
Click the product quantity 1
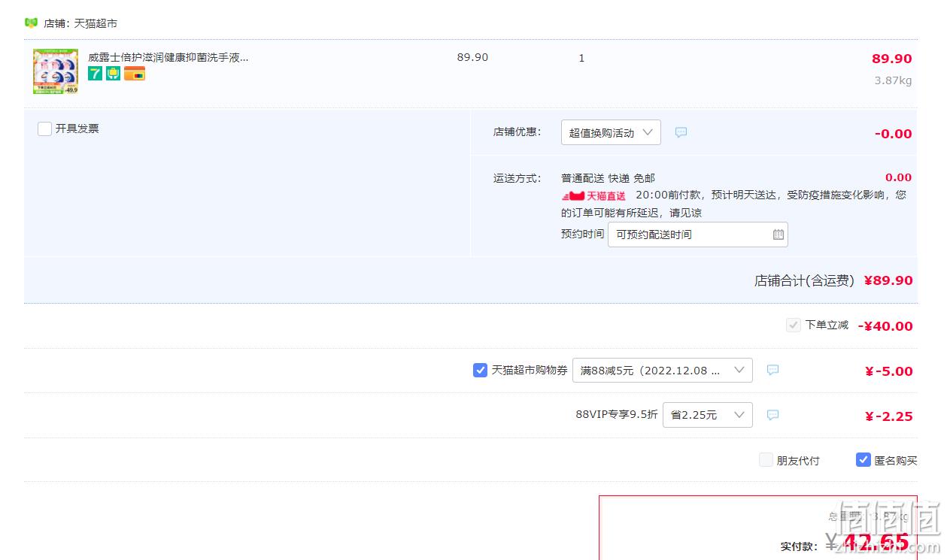point(581,58)
